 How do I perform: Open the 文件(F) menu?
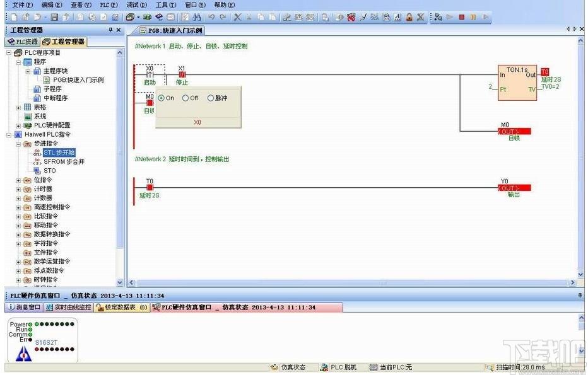pyautogui.click(x=23, y=5)
